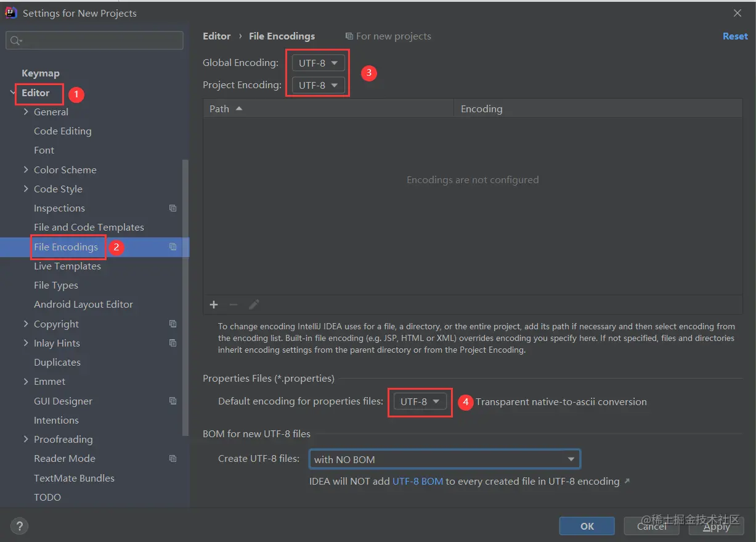Collapse the Editor tree node arrow

pos(13,92)
